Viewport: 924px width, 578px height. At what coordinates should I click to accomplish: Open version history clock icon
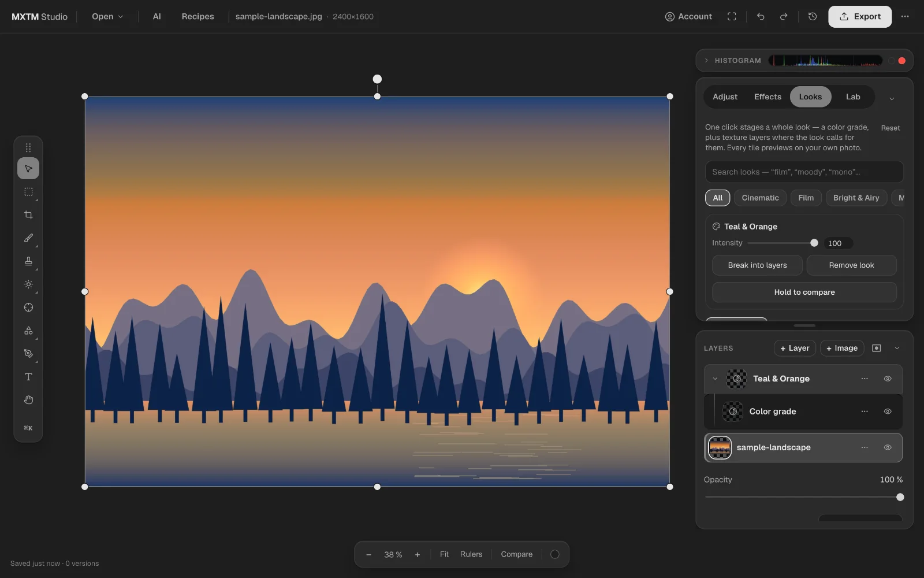813,17
